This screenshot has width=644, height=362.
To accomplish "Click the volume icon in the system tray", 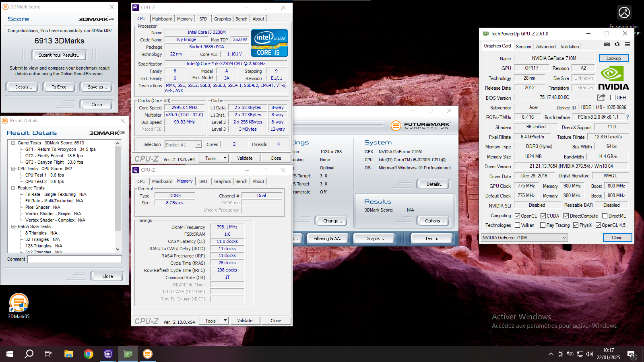I will point(590,354).
